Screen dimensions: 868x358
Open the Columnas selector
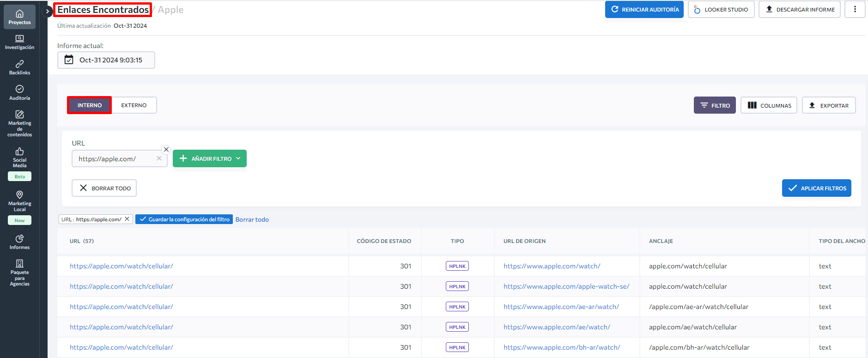769,105
